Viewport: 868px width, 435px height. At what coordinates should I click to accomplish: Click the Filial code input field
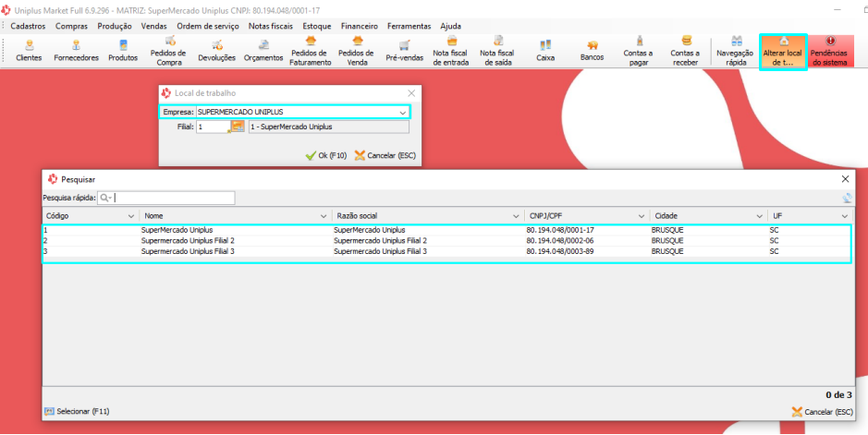[213, 127]
